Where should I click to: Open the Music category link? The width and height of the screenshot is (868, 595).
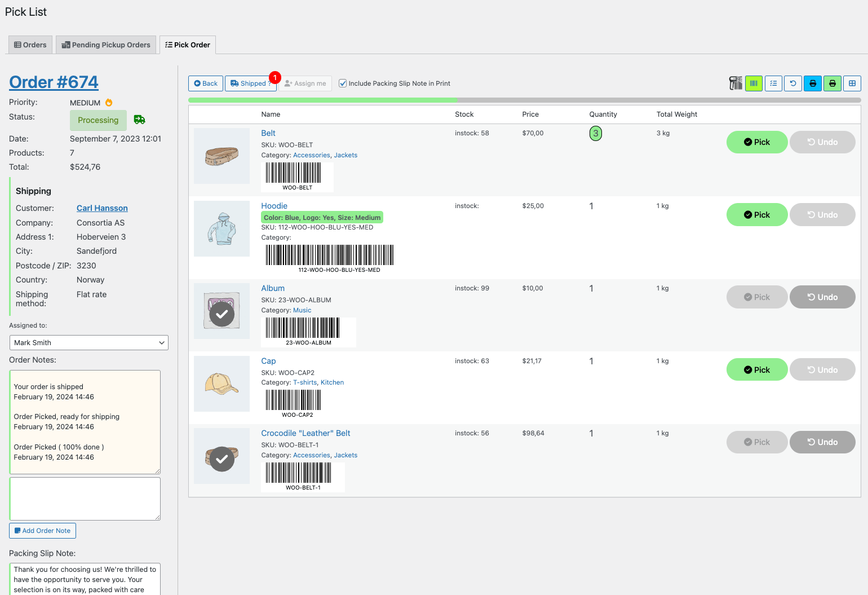click(302, 310)
